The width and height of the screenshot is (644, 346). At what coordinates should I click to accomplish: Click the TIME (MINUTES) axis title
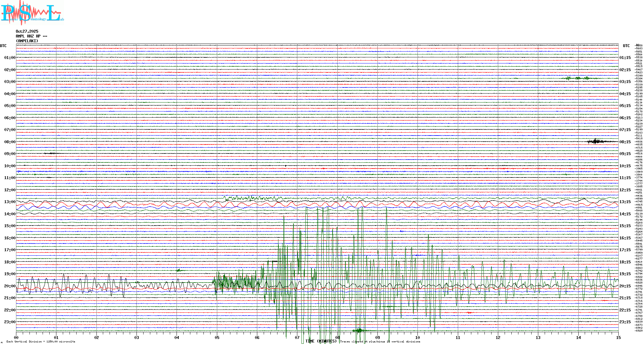coord(321,341)
